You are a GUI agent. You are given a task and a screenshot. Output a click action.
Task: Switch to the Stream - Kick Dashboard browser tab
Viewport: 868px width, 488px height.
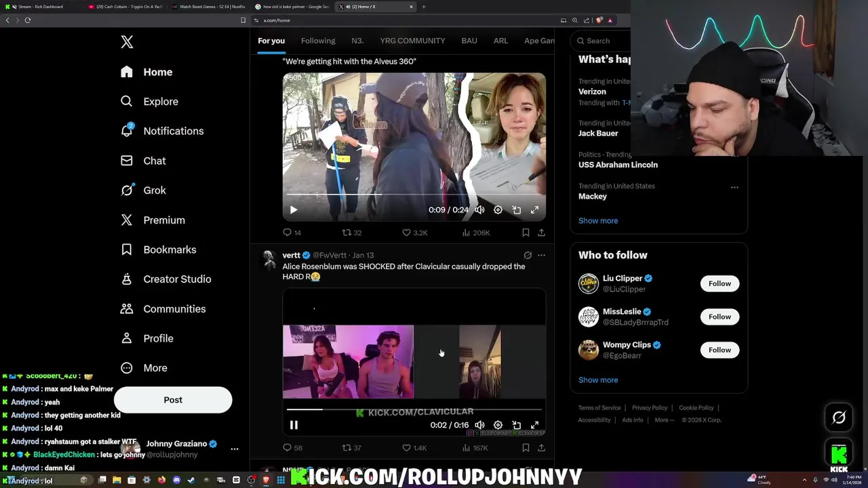pos(41,7)
